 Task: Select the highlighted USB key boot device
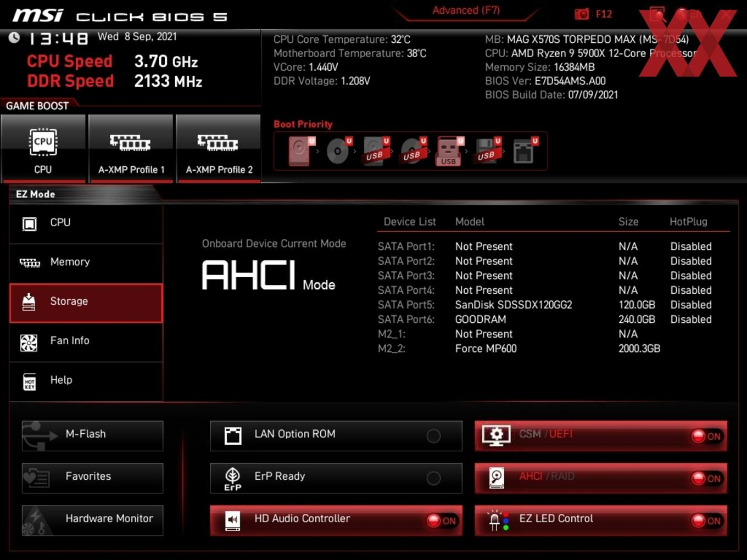(x=450, y=151)
